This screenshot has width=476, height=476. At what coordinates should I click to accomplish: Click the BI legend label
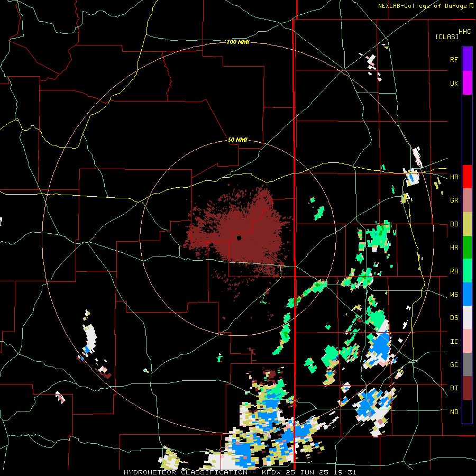[454, 388]
